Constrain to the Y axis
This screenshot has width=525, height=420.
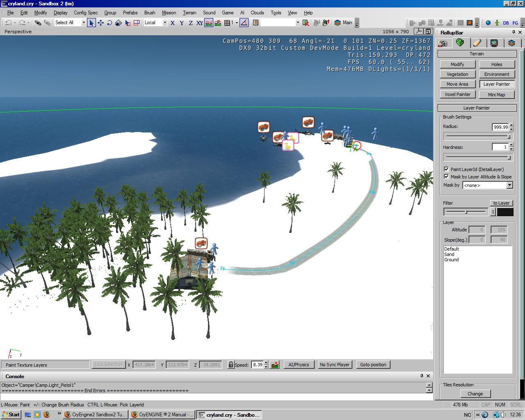pyautogui.click(x=182, y=23)
